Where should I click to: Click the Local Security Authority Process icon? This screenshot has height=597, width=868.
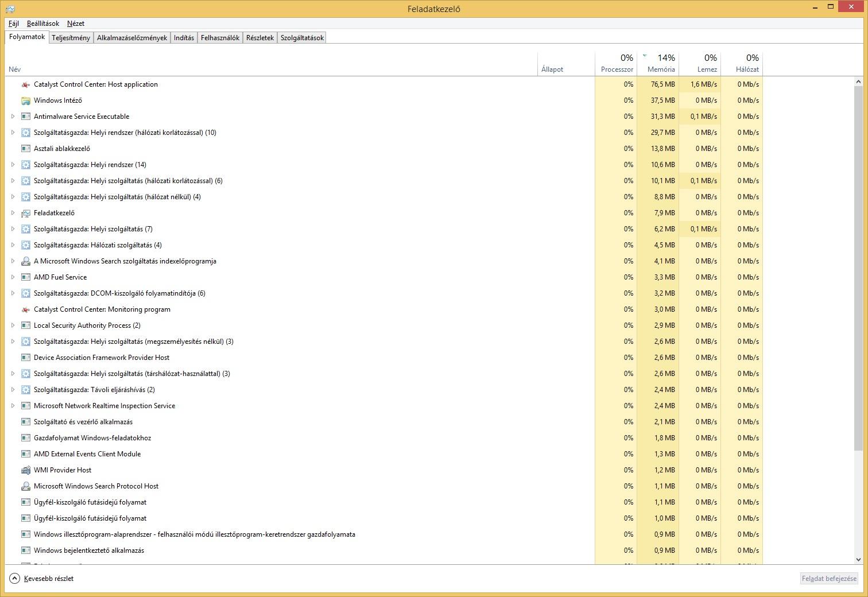coord(25,325)
